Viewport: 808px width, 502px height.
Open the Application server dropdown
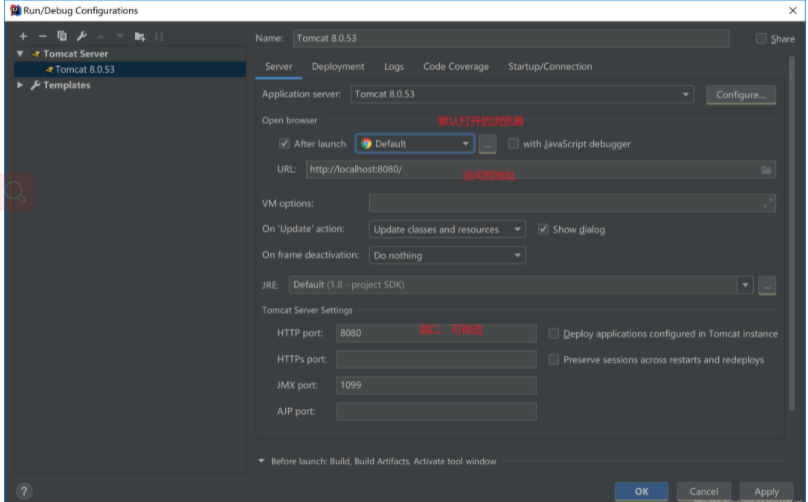pos(522,94)
